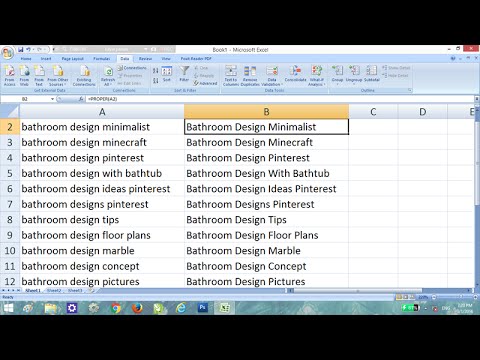Image resolution: width=480 pixels, height=360 pixels.
Task: Open Firefox from the taskbar
Action: click(137, 308)
